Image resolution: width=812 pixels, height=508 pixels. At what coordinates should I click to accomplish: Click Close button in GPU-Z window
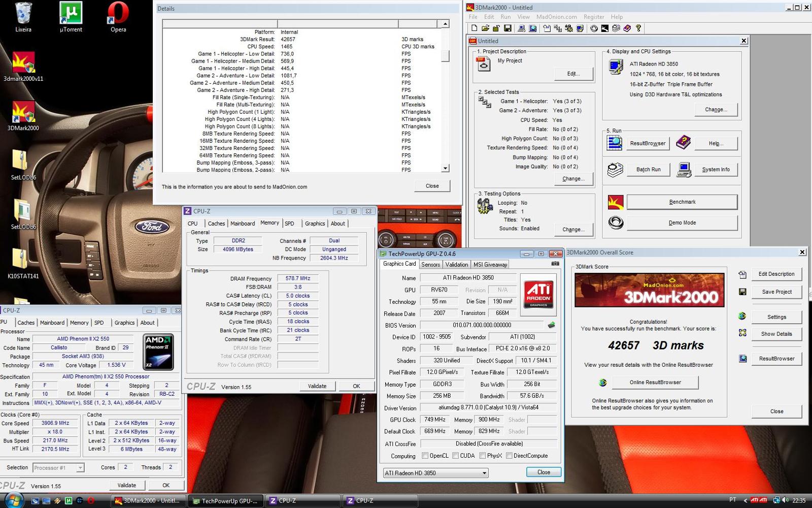(x=544, y=472)
